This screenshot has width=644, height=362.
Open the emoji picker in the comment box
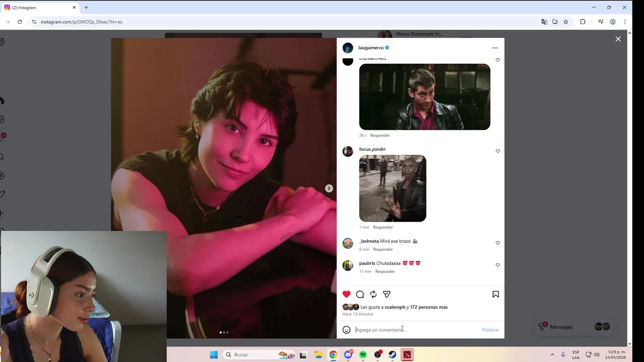(x=346, y=330)
